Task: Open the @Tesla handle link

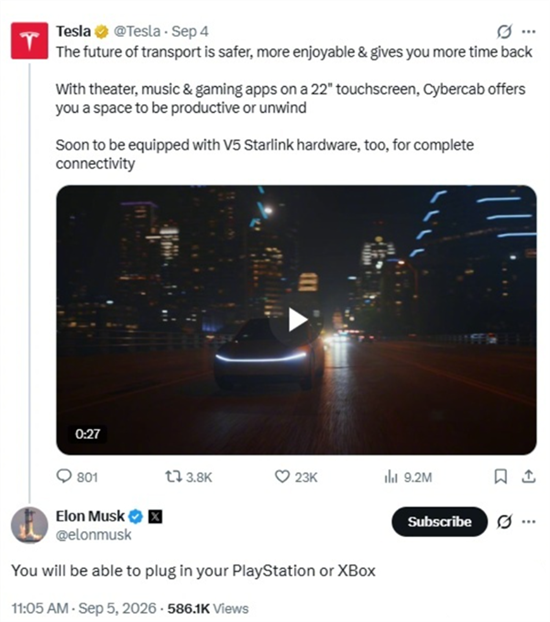Action: (x=137, y=31)
